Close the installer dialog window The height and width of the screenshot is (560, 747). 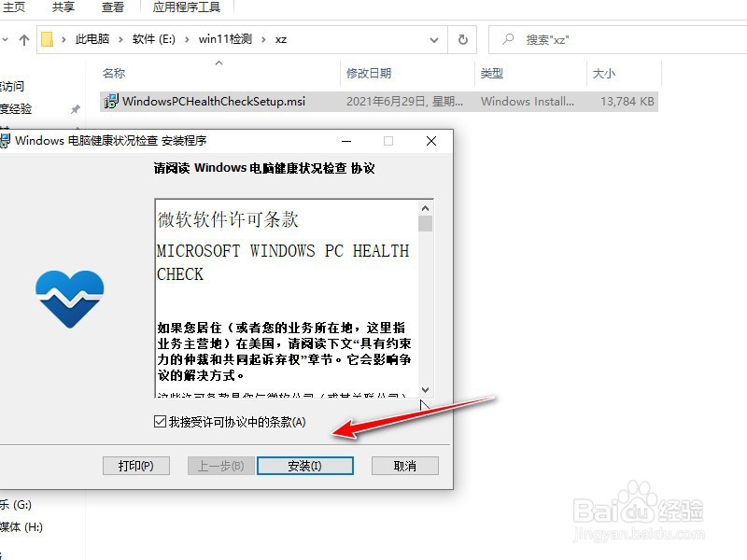click(431, 141)
